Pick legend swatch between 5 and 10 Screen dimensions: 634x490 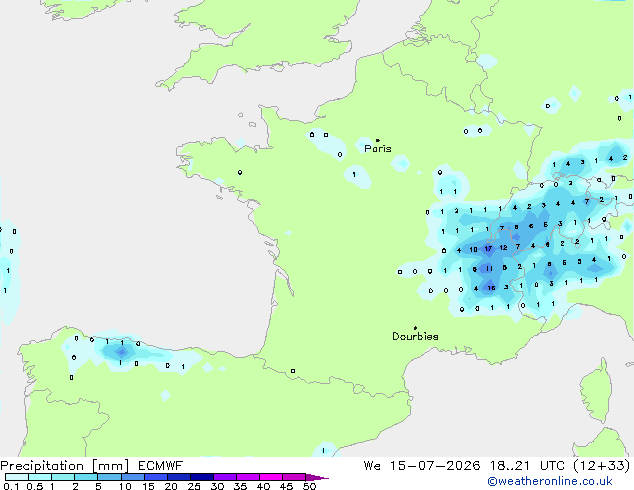(109, 477)
